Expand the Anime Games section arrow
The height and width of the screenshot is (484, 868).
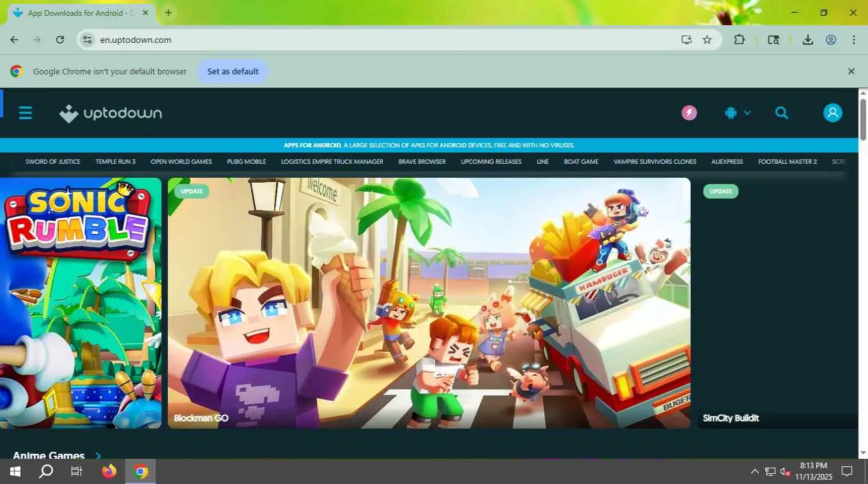pyautogui.click(x=98, y=456)
